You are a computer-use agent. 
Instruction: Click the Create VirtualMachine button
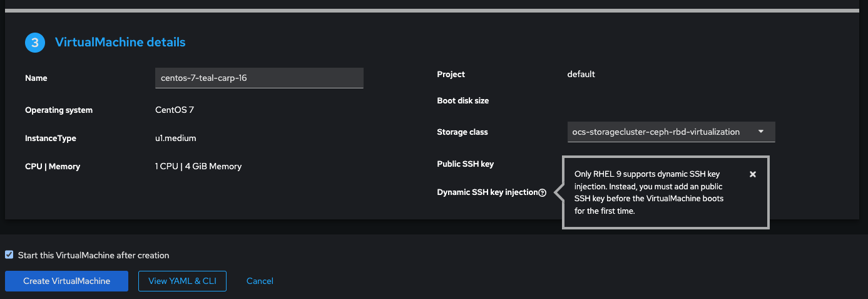pos(66,281)
